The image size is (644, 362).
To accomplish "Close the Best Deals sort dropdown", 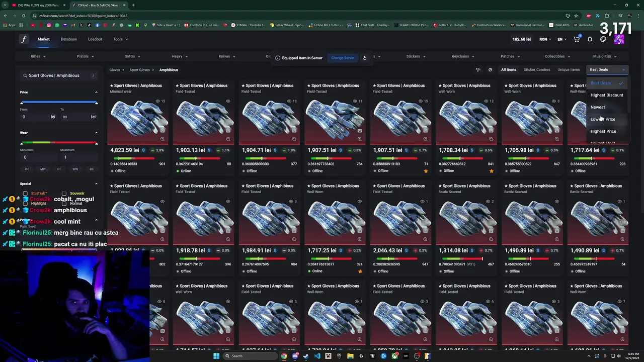I will (607, 70).
